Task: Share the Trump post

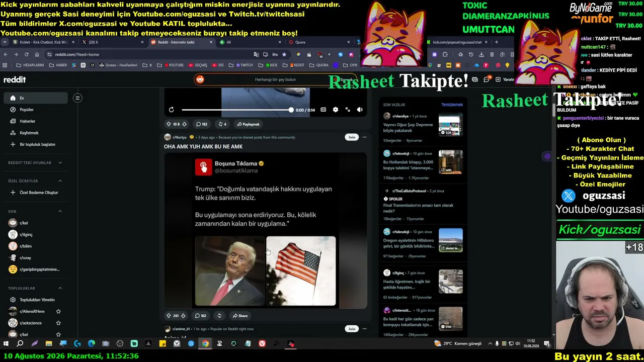Action: point(240,316)
